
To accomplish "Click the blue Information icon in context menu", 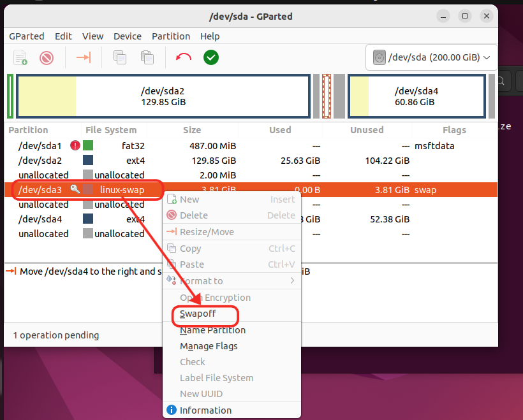I will click(172, 410).
